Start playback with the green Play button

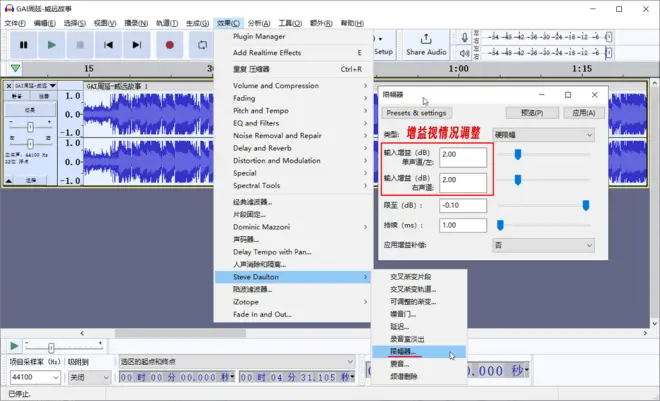(51, 45)
